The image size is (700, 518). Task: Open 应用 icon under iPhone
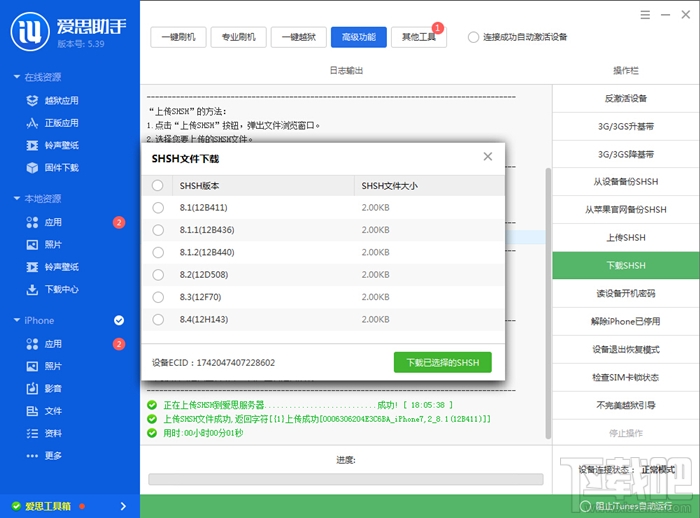tap(32, 344)
